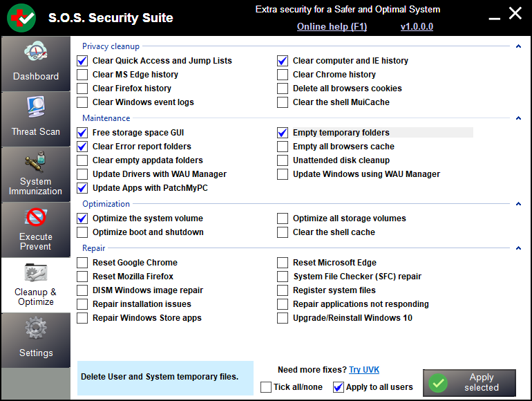Tick Clear Windows event logs

tap(82, 102)
